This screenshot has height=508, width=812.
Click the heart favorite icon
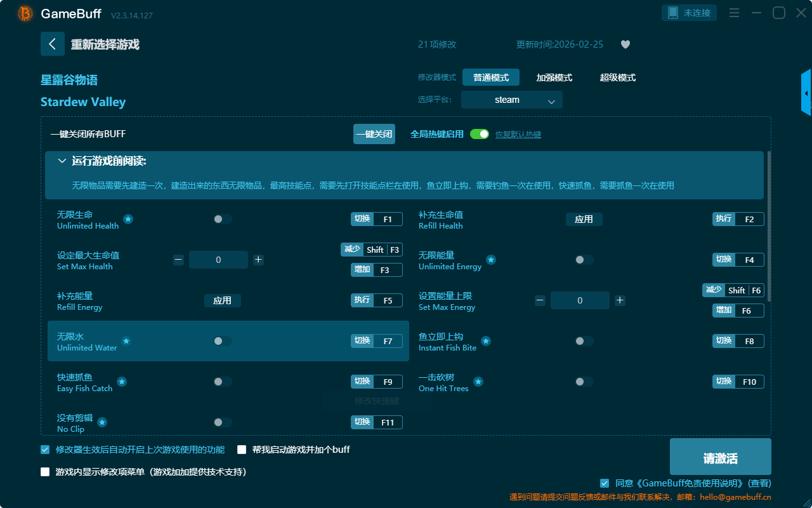pyautogui.click(x=625, y=44)
